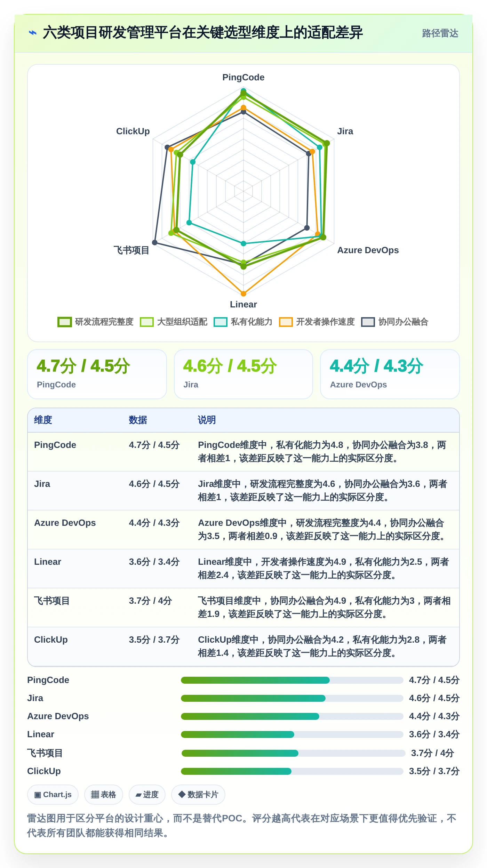Select the PingCode table row name

point(55,445)
